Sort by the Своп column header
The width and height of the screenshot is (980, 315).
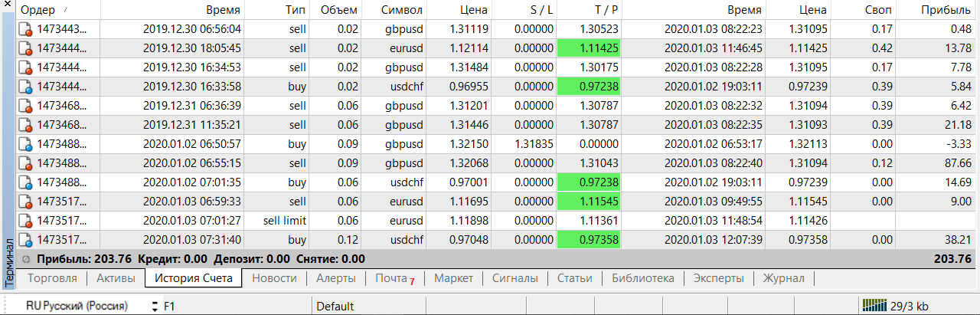(864, 10)
